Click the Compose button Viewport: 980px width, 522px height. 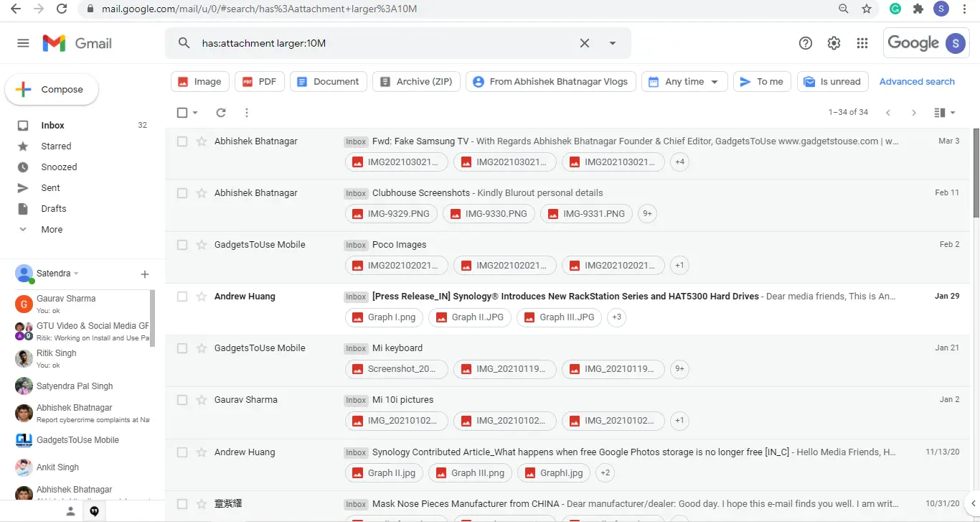pyautogui.click(x=52, y=90)
